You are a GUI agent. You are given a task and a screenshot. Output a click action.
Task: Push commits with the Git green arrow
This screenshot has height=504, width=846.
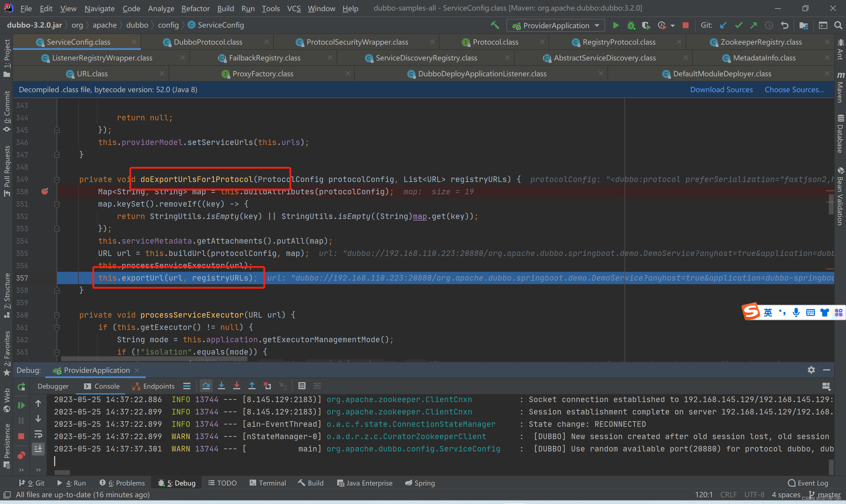(753, 25)
